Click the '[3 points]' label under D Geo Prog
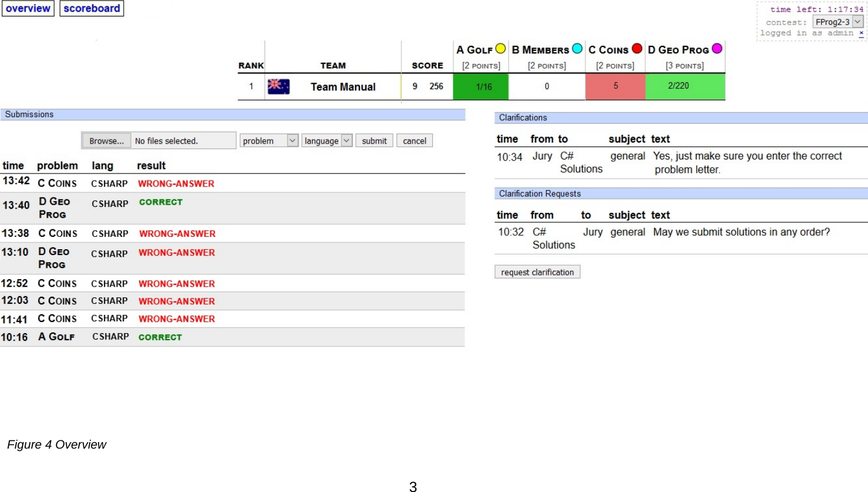 click(x=684, y=66)
